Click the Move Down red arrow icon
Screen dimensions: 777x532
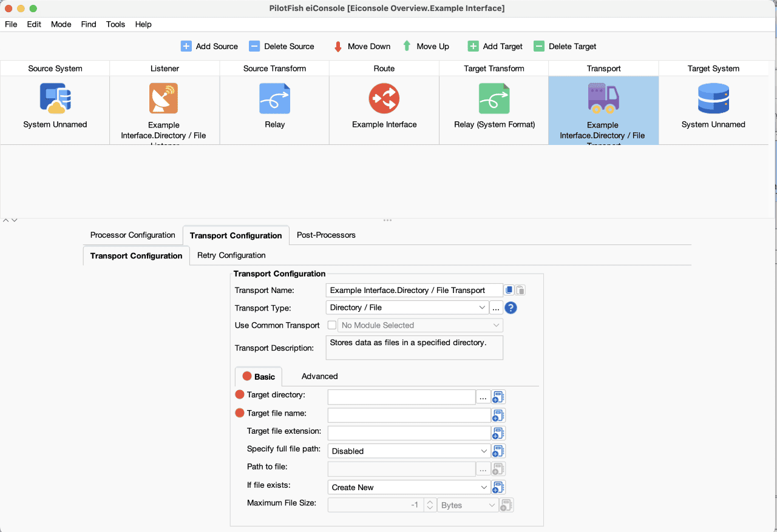338,46
